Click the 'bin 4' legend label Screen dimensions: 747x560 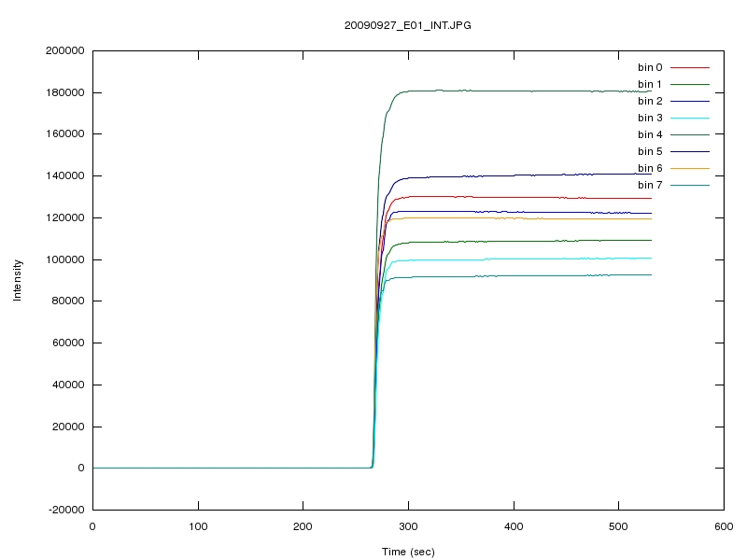(x=650, y=134)
